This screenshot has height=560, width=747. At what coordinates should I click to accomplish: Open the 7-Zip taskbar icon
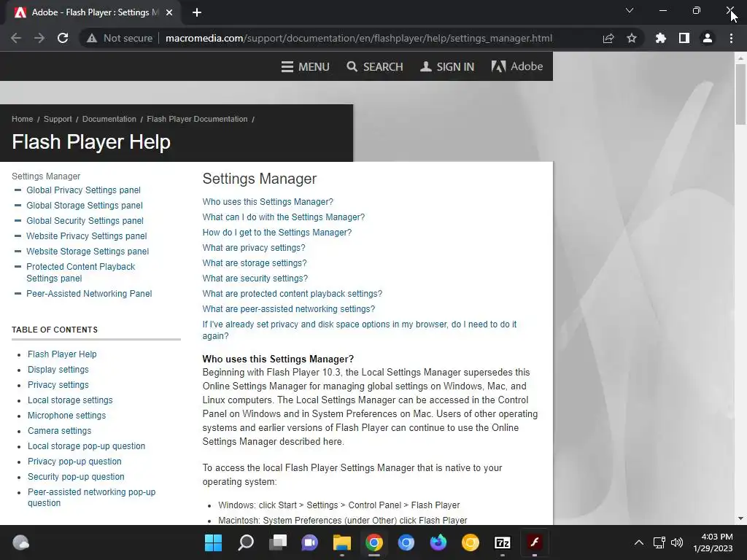click(x=503, y=542)
